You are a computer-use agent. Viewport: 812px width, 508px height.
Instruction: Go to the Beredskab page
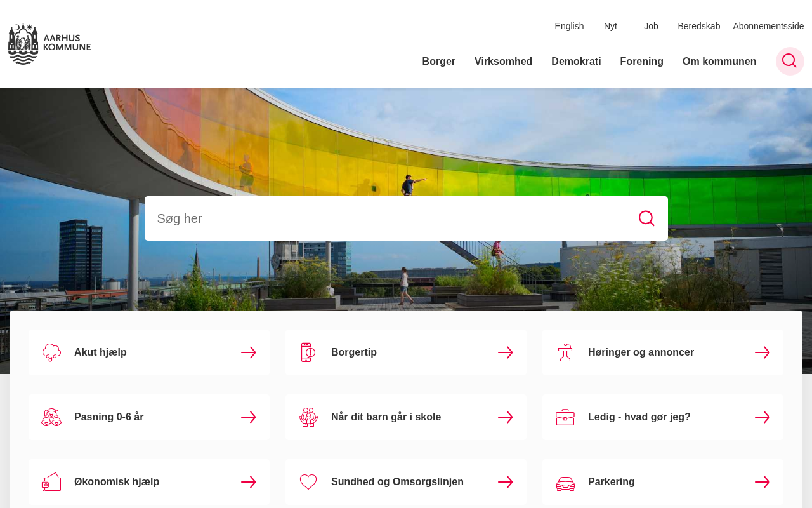pyautogui.click(x=699, y=26)
